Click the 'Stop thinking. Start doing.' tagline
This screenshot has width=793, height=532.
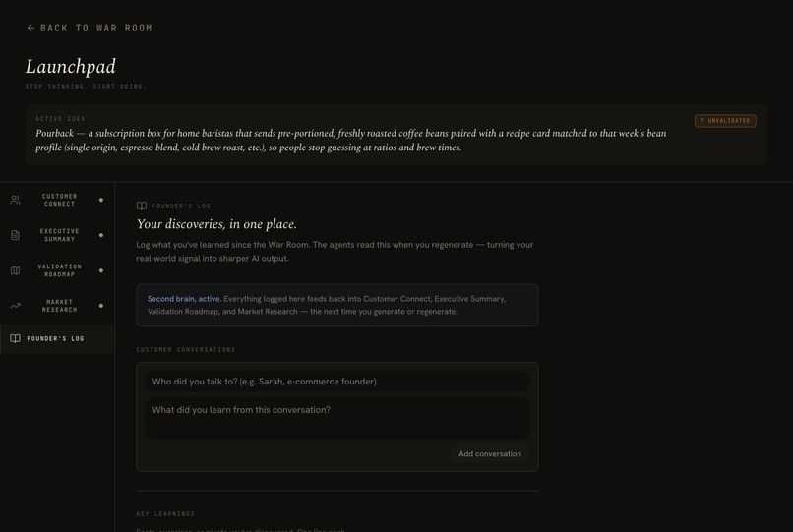[x=86, y=87]
